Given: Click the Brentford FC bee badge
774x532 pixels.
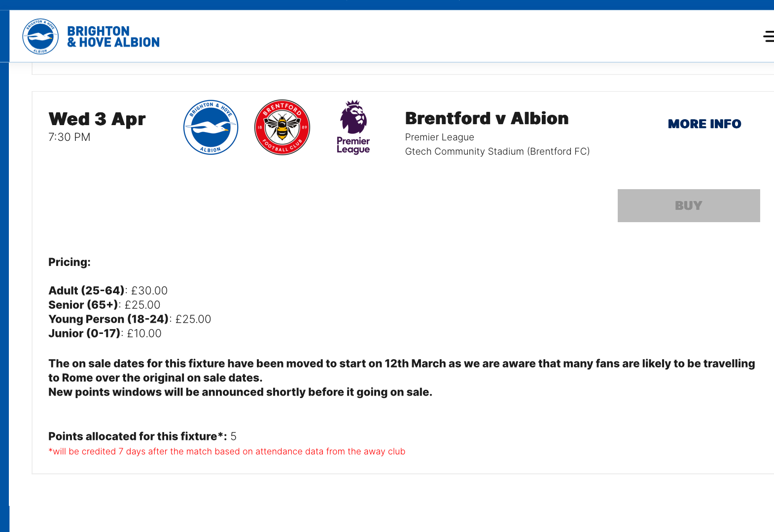Looking at the screenshot, I should pos(282,128).
